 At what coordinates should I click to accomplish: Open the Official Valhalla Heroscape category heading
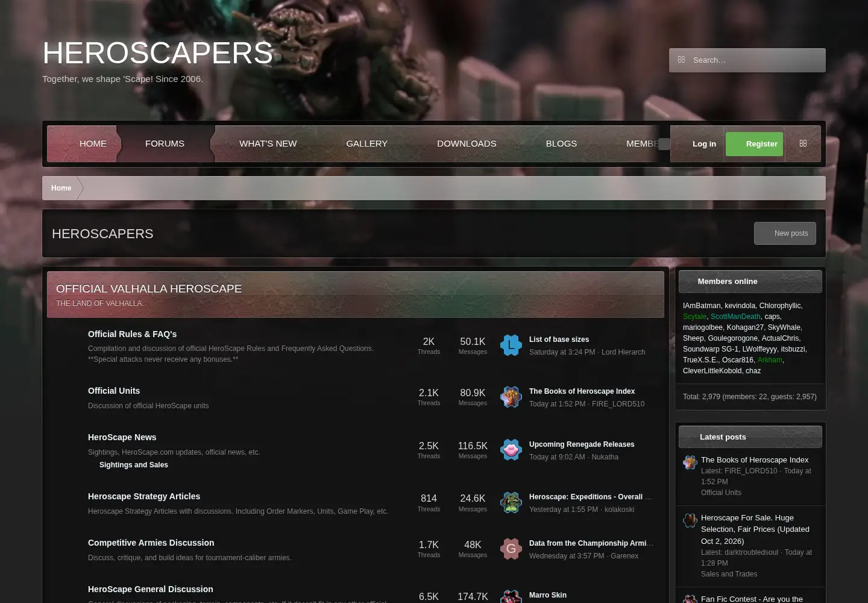click(x=149, y=289)
